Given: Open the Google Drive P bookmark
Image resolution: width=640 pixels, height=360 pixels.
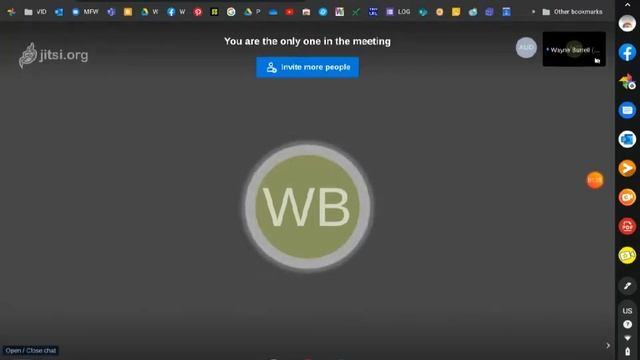Looking at the screenshot, I should tap(252, 12).
